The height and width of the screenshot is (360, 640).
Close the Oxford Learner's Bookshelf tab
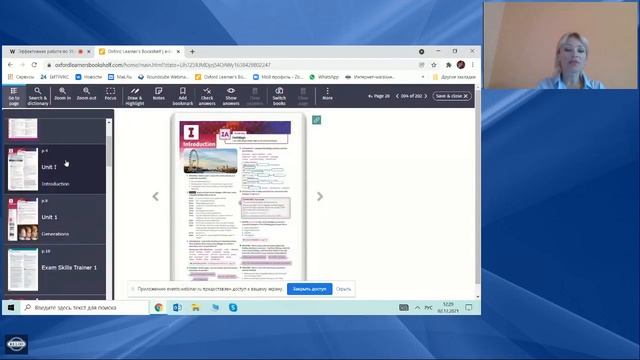178,52
